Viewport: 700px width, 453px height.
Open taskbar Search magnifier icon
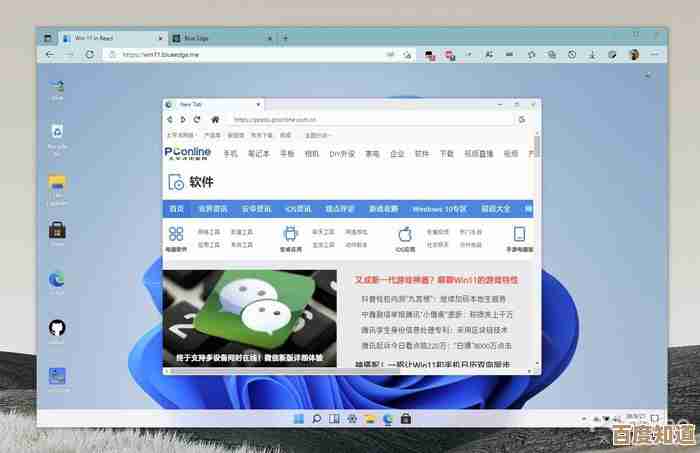click(x=316, y=417)
